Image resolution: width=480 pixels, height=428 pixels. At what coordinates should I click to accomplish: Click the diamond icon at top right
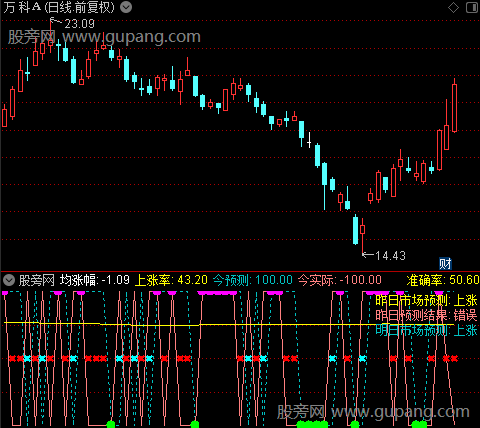pyautogui.click(x=453, y=7)
